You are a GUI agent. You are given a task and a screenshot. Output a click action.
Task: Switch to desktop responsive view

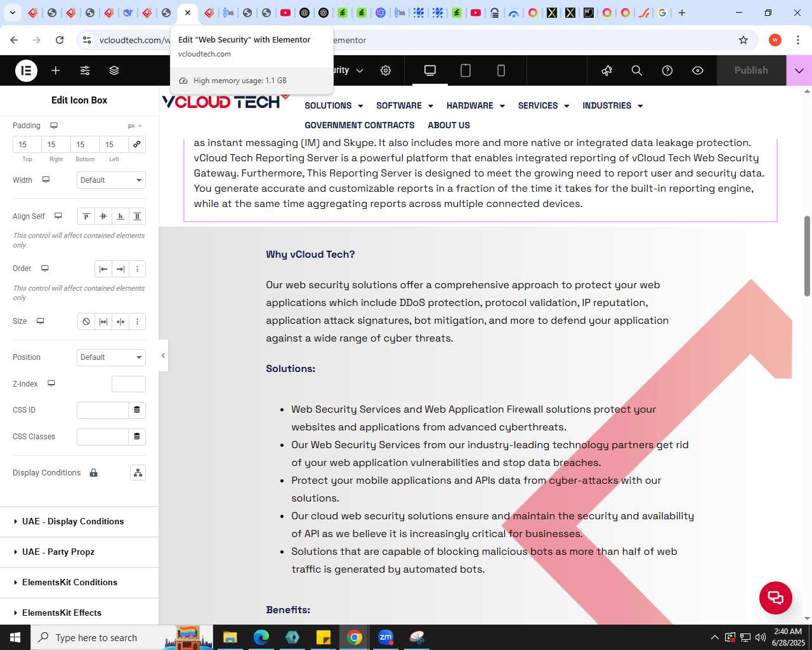[430, 70]
